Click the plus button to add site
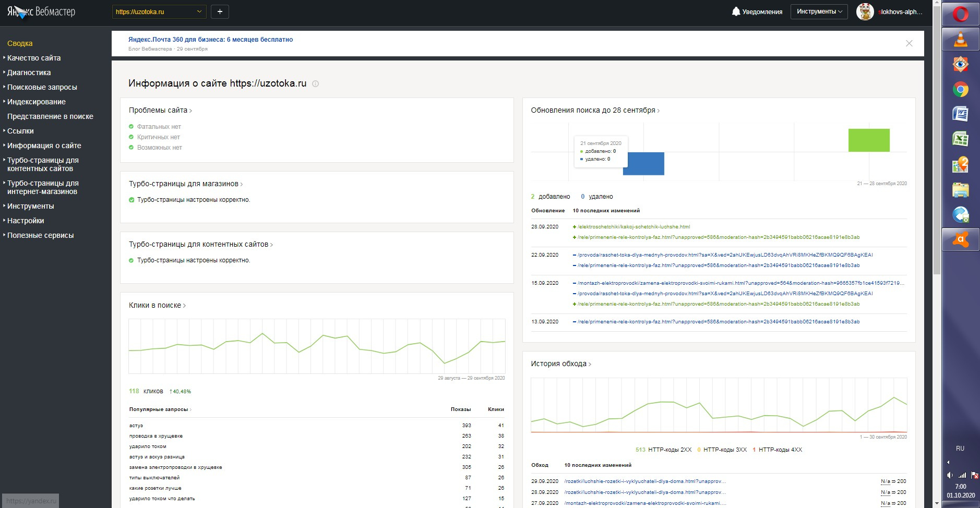 (x=220, y=11)
